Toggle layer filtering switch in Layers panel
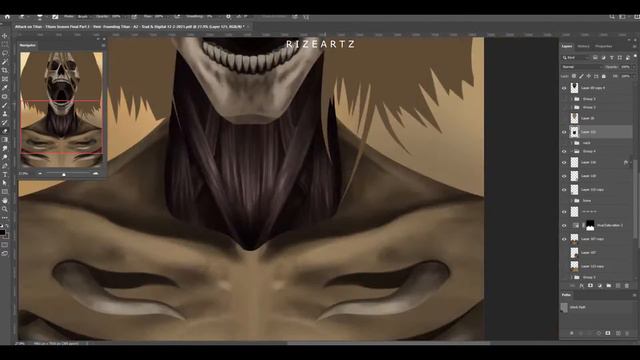Image resolution: width=640 pixels, height=360 pixels. 635,57
